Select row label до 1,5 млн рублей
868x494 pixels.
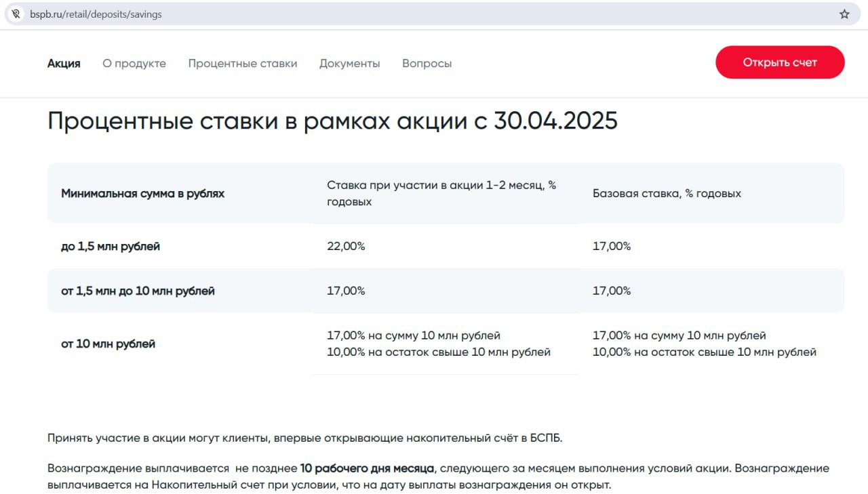pos(111,246)
